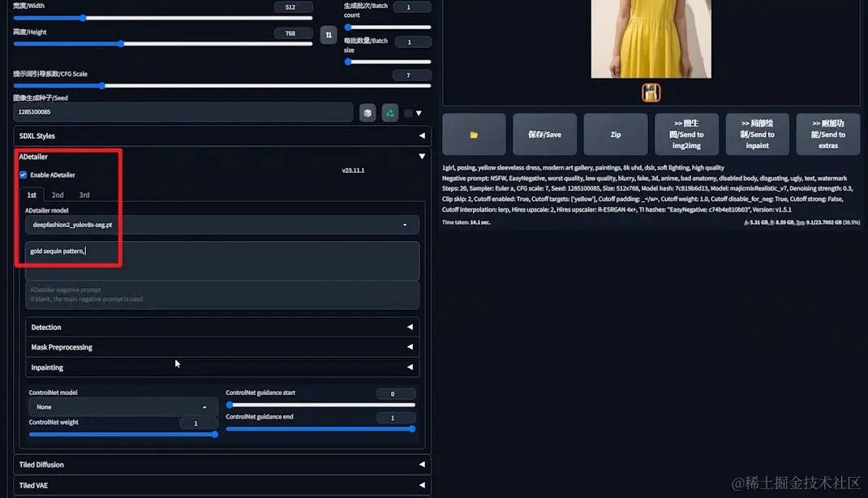The image size is (868, 498).
Task: Send the result to inpaint
Action: click(757, 134)
